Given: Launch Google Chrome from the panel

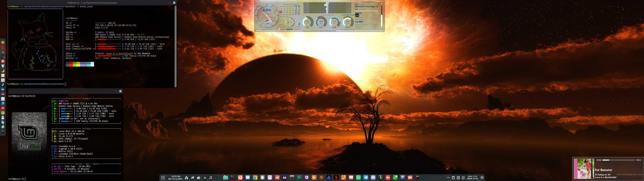Looking at the screenshot, I should (255, 177).
